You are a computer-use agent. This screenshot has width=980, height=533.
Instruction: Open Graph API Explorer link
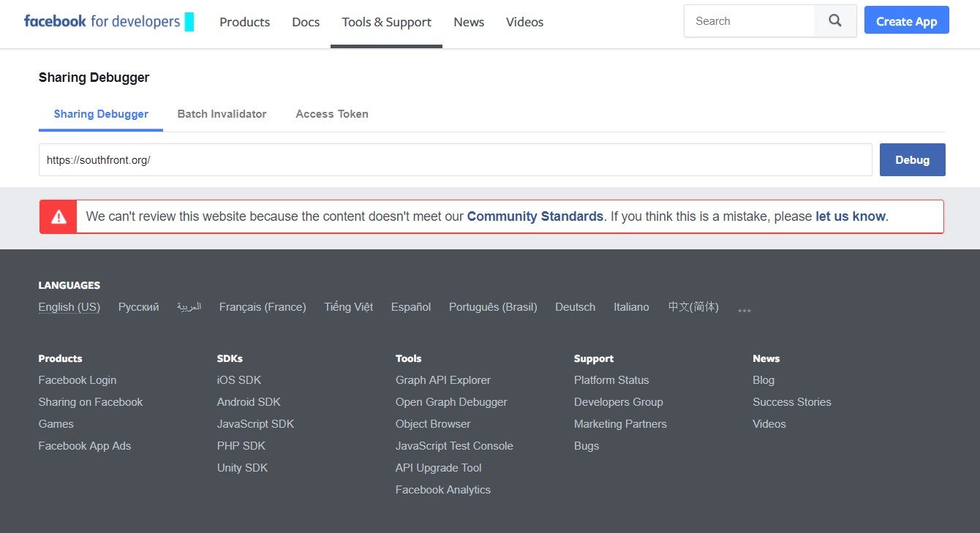443,380
